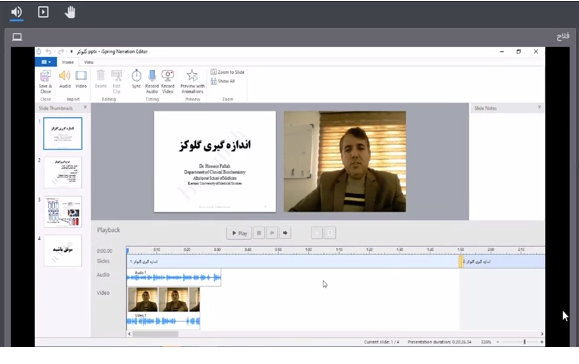Switch to the View ribbon tab
579x364 pixels.
click(x=89, y=62)
